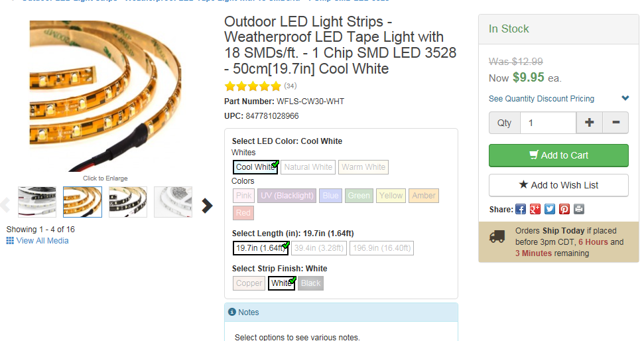Add item to Wish List

pos(558,185)
